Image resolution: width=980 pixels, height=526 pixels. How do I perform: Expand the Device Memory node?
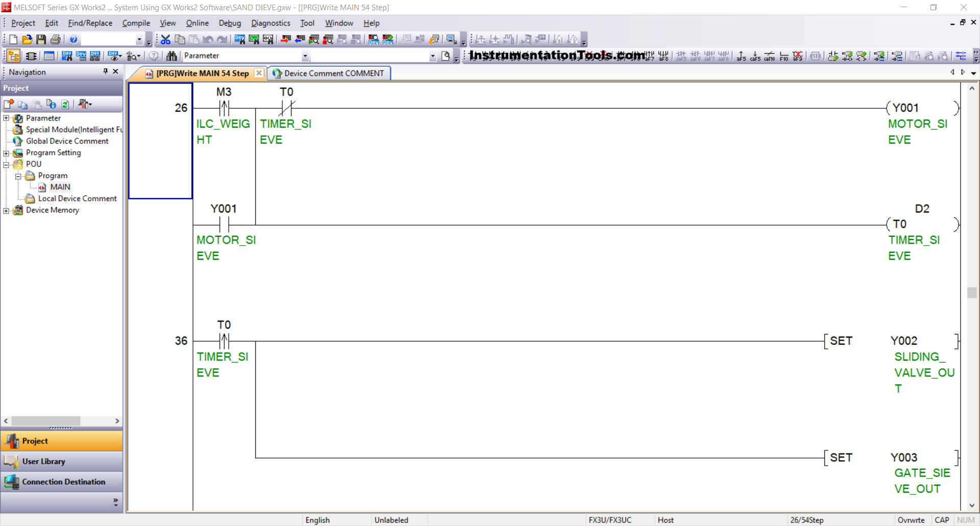pyautogui.click(x=6, y=210)
